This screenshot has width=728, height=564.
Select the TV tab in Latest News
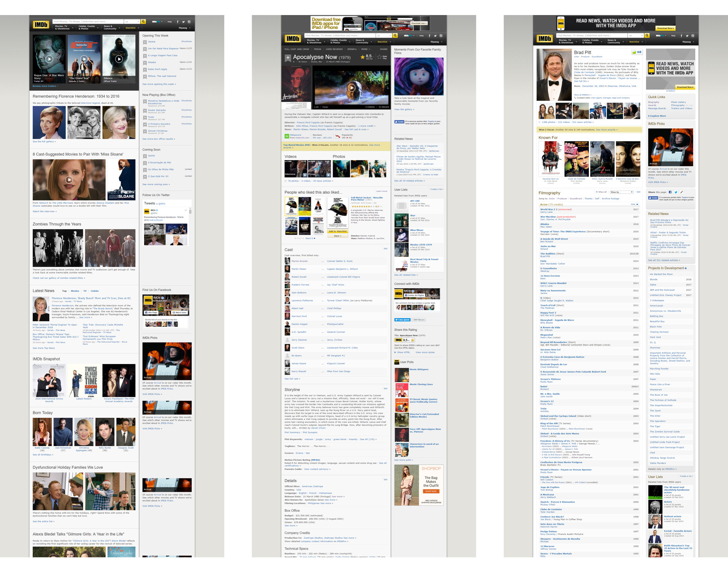(85, 291)
